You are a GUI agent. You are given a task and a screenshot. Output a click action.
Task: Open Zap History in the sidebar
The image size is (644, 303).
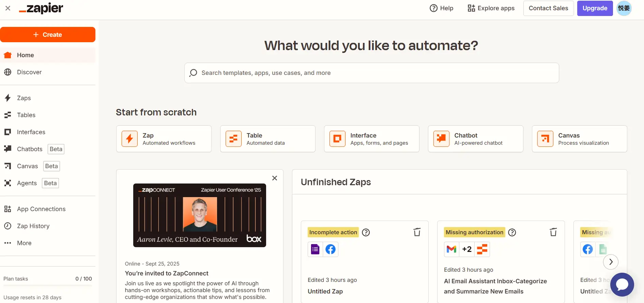coord(48,226)
